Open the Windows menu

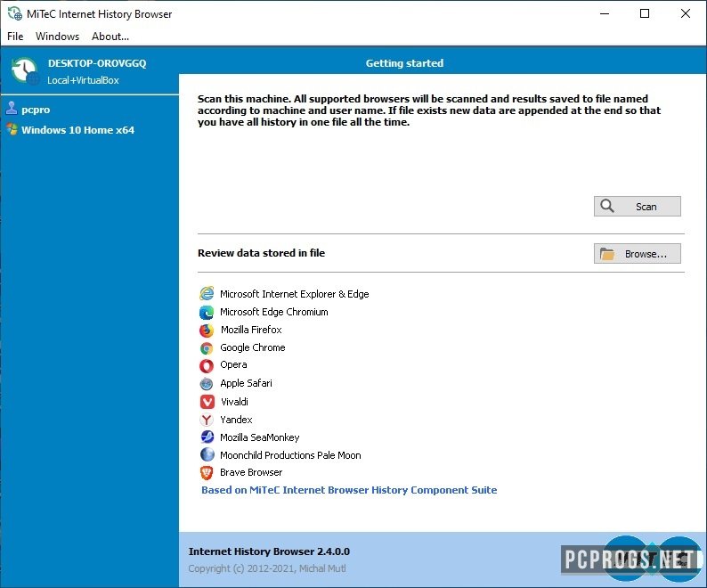57,37
